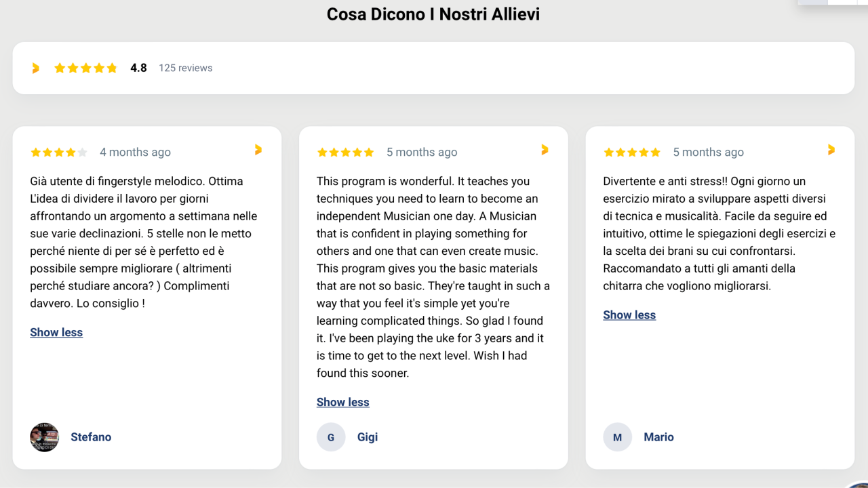The image size is (868, 488).
Task: Click the five-star rating on Gigi's review
Action: click(x=346, y=152)
